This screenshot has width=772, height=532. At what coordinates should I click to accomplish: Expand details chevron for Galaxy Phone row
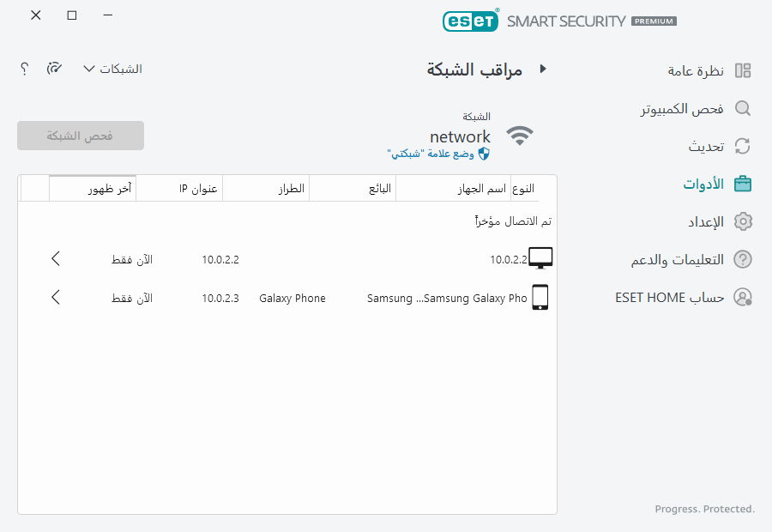56,298
